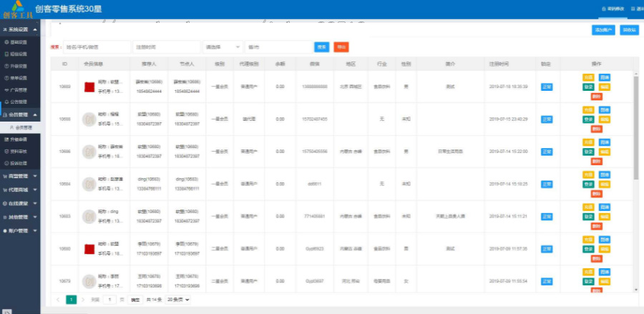The height and width of the screenshot is (314, 644).
Task: Open 短信设置 sidebar item
Action: pyautogui.click(x=20, y=54)
